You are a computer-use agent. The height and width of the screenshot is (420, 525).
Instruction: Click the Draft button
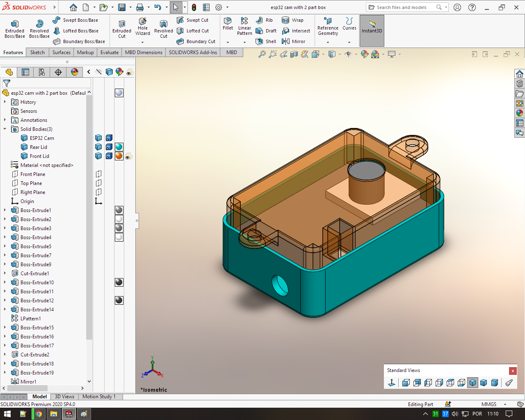[x=266, y=31]
